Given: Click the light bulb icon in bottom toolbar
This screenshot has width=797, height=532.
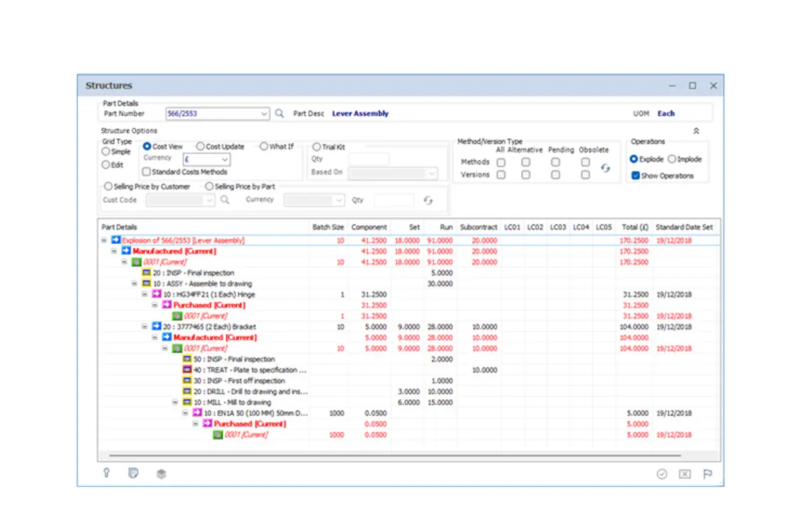Looking at the screenshot, I should (x=108, y=473).
